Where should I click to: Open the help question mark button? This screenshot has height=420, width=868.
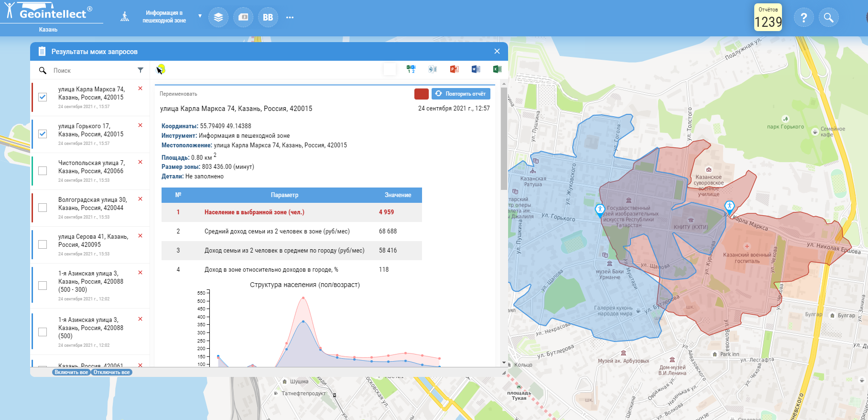804,18
